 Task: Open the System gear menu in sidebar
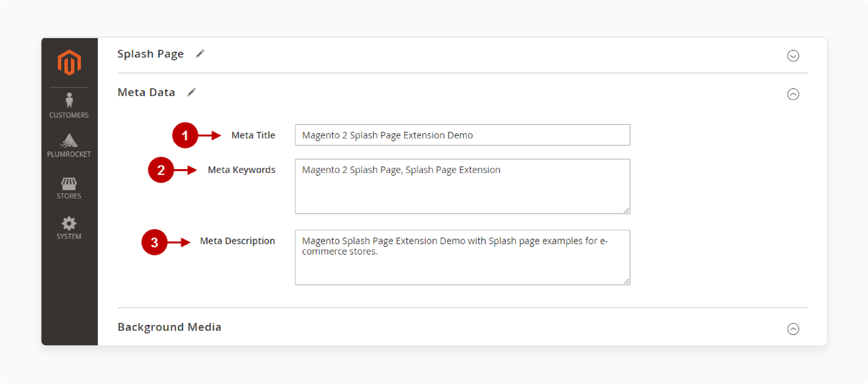click(x=69, y=228)
